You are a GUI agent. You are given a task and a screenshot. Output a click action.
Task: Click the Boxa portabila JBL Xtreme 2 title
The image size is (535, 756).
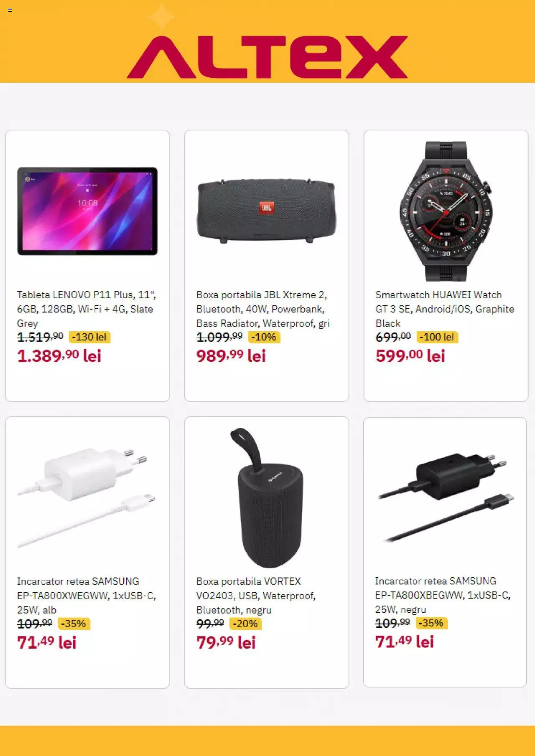tap(263, 309)
